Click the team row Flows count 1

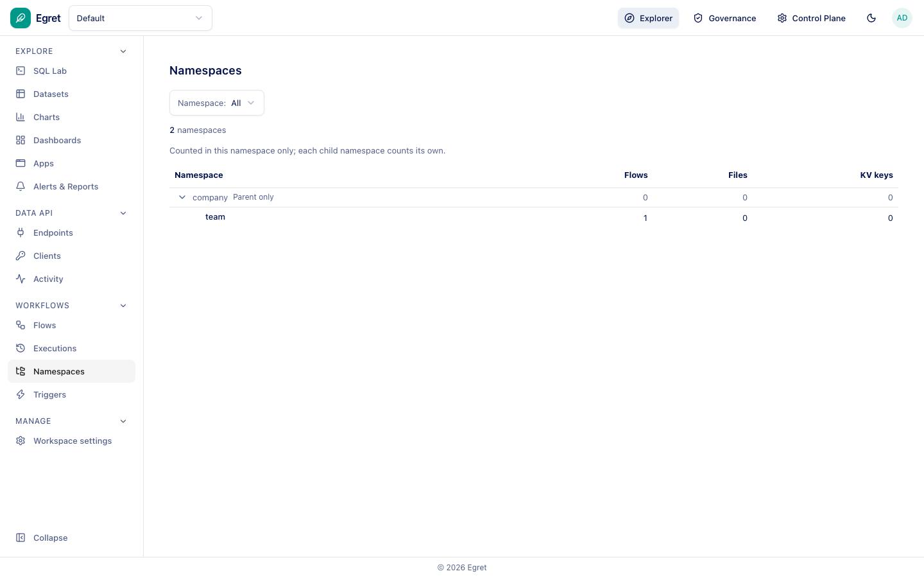(646, 218)
